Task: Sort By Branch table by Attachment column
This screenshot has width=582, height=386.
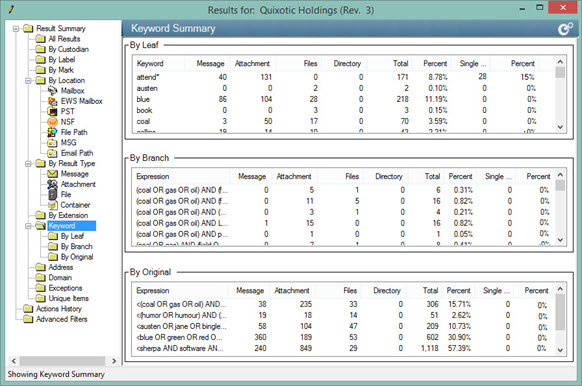Action: coord(294,176)
